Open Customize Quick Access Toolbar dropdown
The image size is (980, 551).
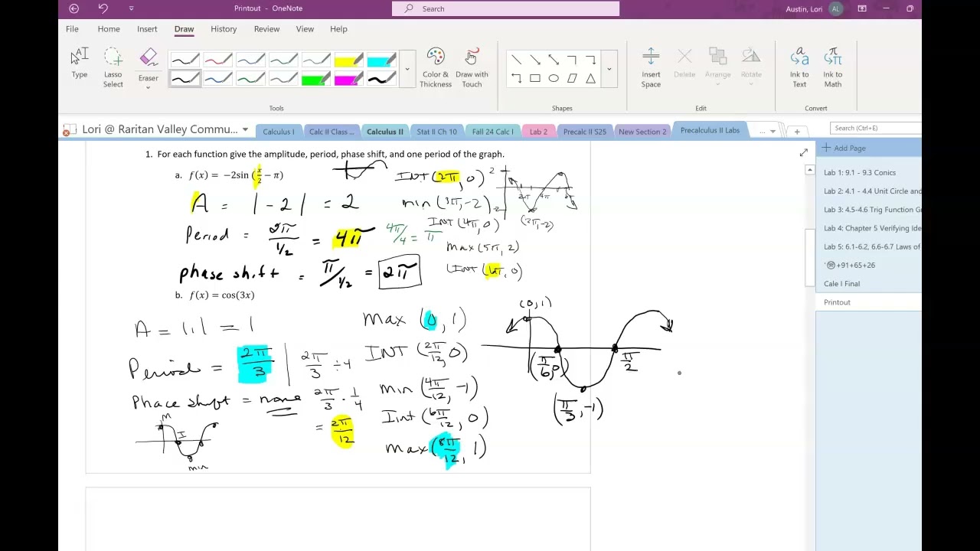point(131,8)
